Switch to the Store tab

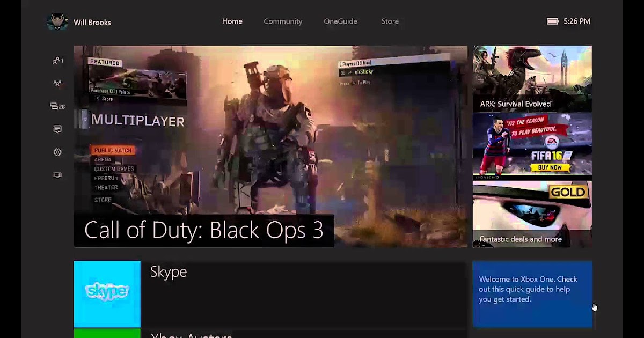click(390, 21)
